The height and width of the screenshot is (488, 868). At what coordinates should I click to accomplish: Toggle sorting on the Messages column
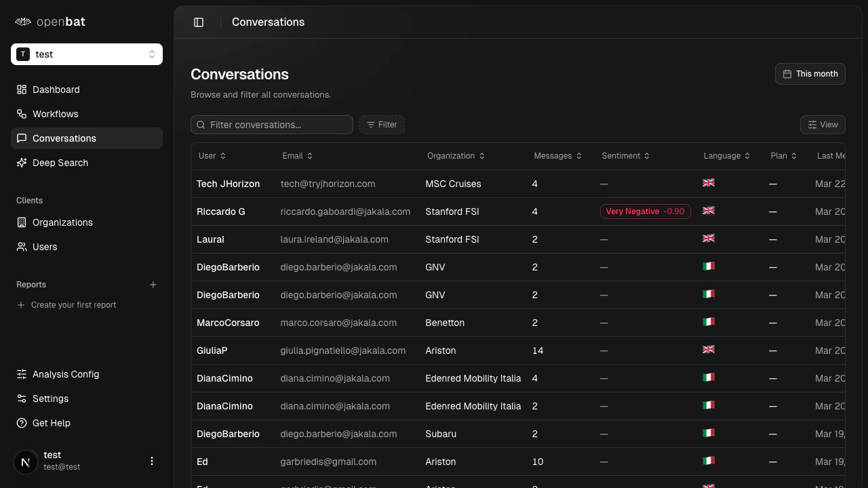point(557,156)
